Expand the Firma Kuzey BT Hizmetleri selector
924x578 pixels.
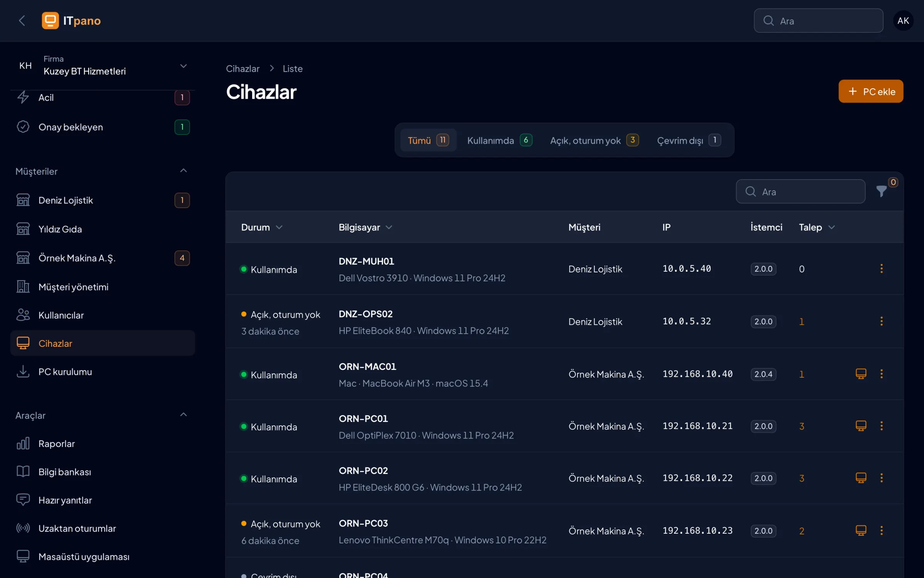click(102, 66)
